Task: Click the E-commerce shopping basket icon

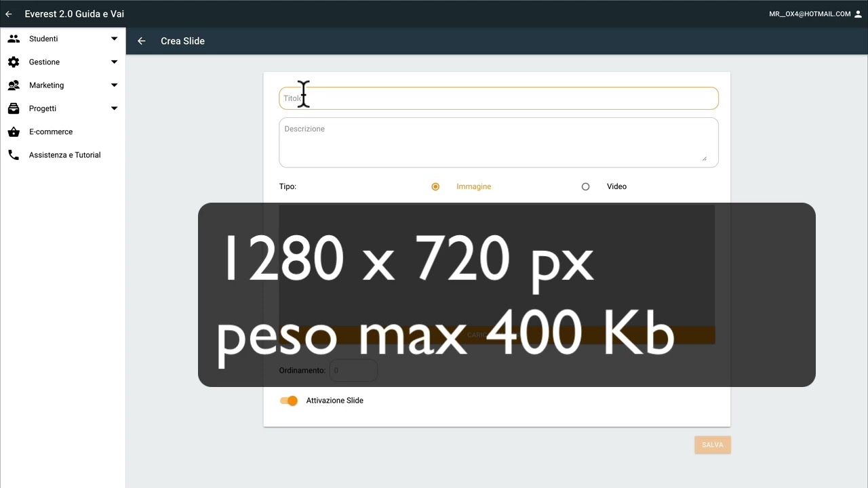Action: pos(14,132)
